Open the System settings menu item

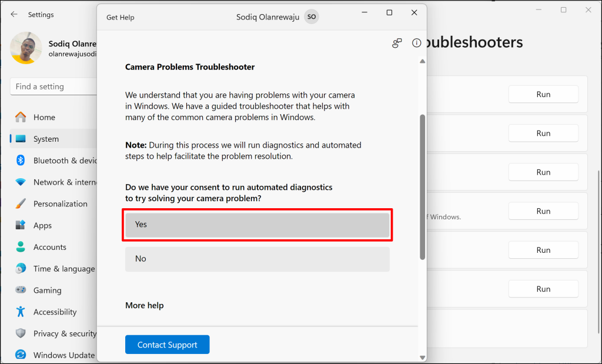point(46,139)
